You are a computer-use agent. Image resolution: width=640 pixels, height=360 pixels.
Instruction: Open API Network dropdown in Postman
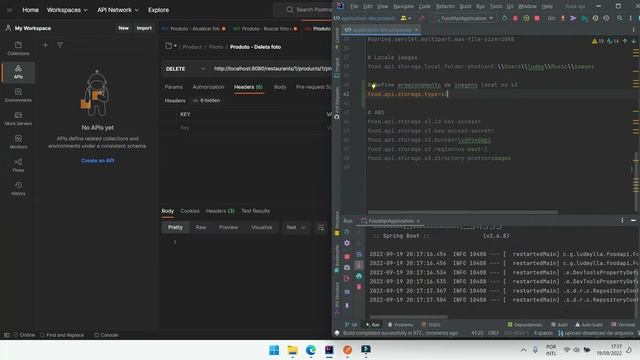coord(118,10)
